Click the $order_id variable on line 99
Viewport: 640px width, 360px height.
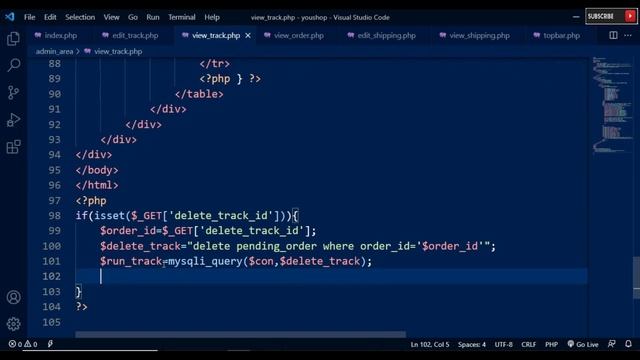point(128,231)
